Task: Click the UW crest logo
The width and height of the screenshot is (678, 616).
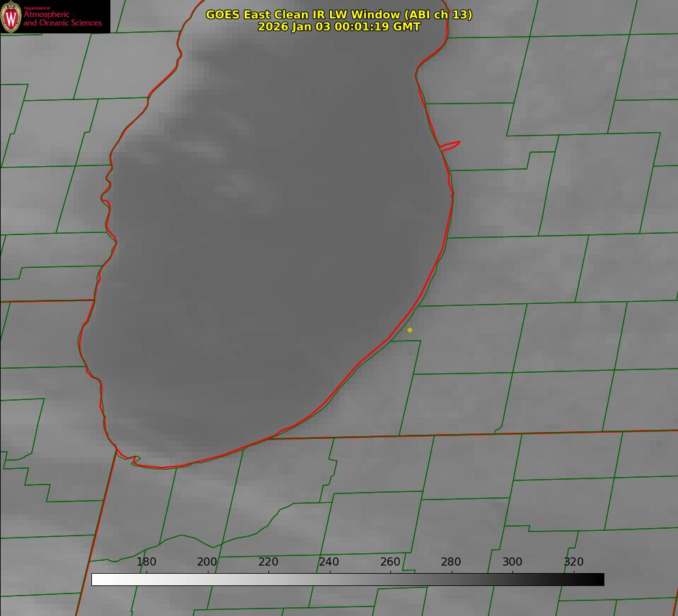Action: tap(11, 17)
